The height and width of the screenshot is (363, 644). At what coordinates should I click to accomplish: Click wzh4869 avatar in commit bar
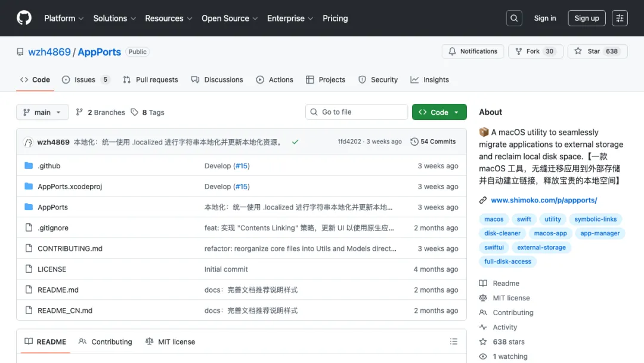click(29, 142)
